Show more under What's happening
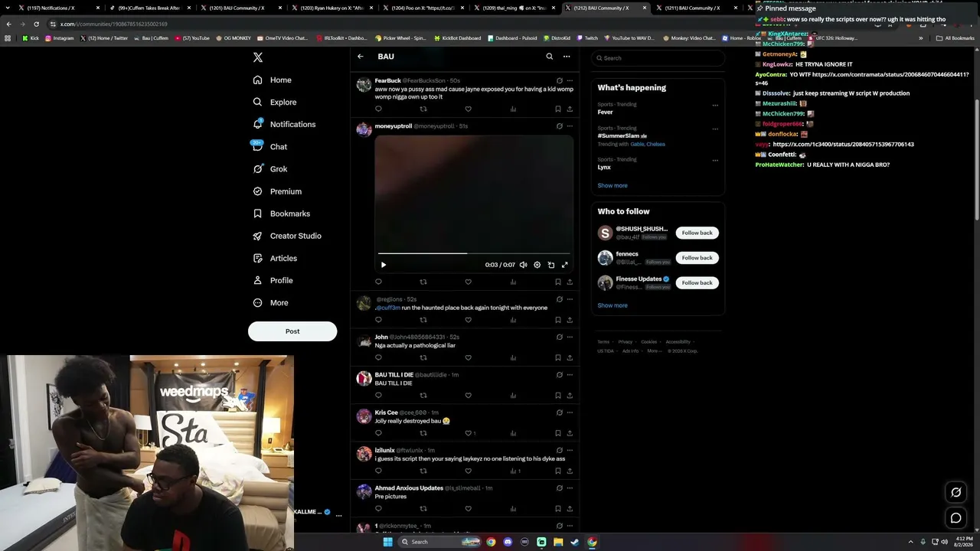 [x=612, y=186]
